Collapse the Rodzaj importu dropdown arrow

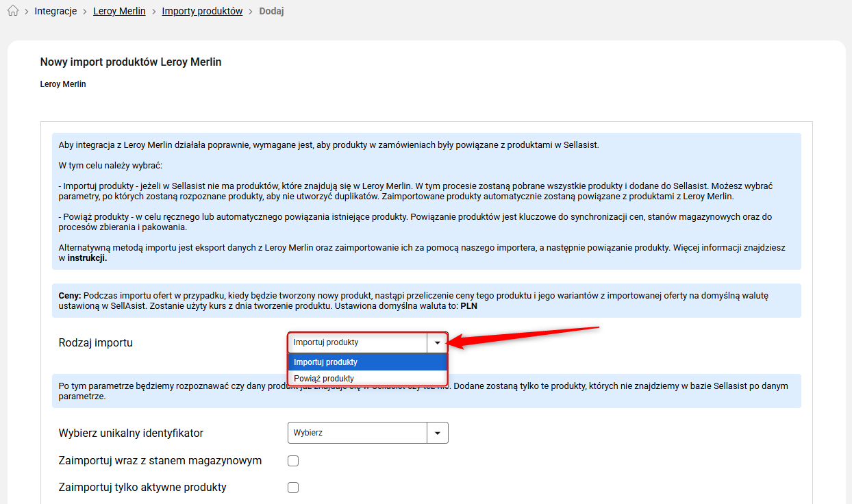[x=437, y=342]
